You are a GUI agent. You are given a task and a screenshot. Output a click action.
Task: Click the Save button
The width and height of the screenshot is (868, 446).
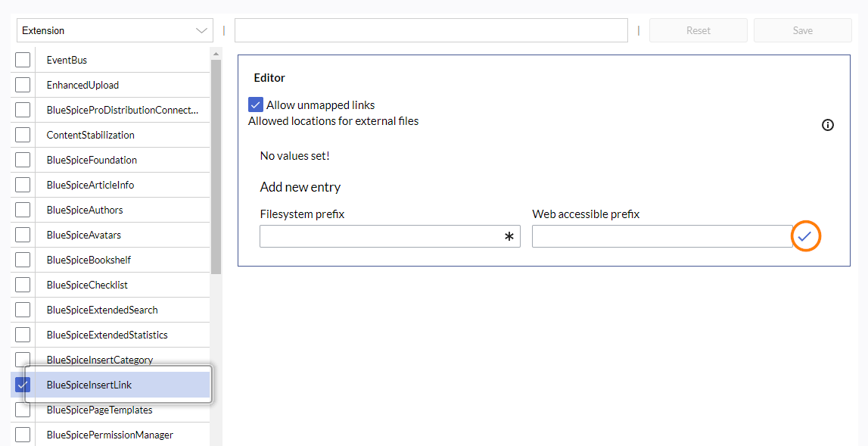tap(802, 31)
